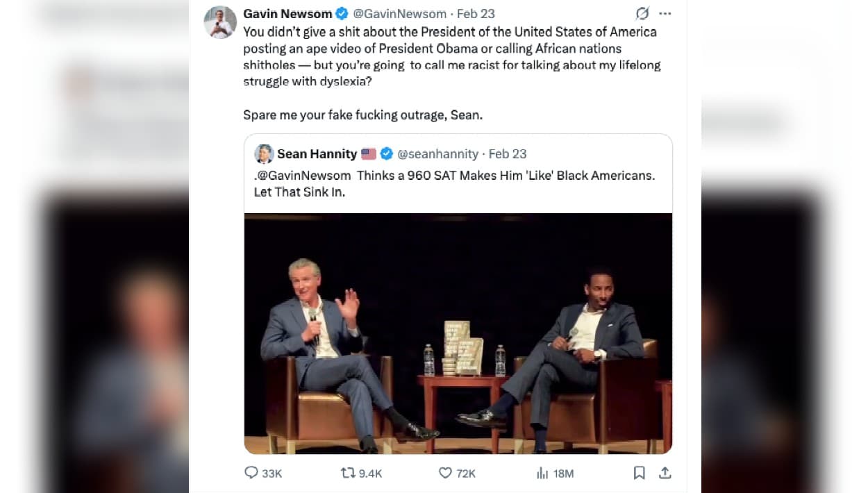
Task: Click the quoted post's Feb 23 timestamp
Action: pos(508,154)
